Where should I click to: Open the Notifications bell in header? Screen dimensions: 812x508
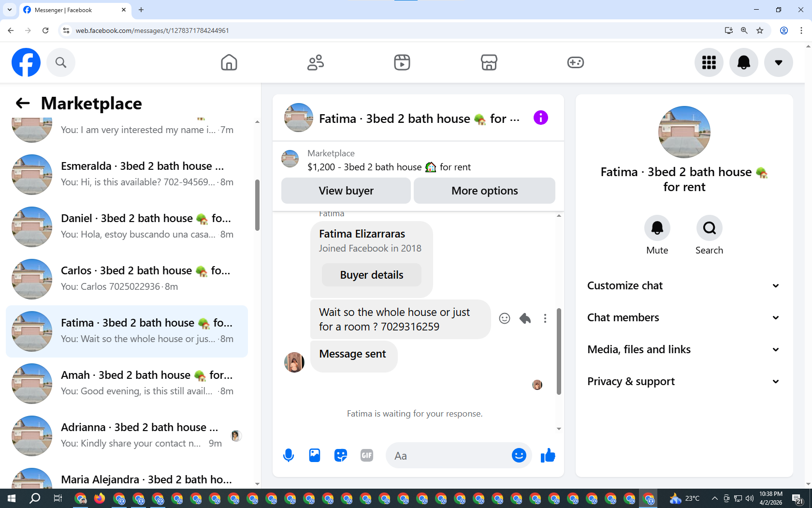pos(744,62)
